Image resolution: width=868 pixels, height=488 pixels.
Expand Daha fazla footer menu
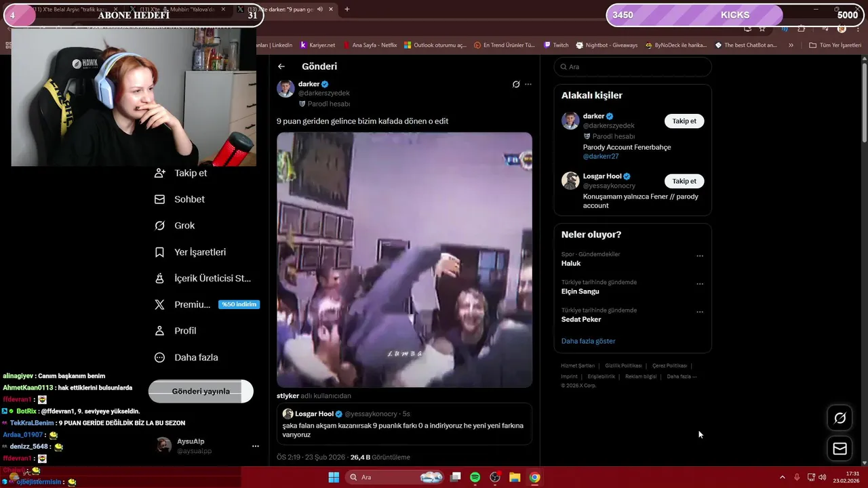click(x=682, y=376)
